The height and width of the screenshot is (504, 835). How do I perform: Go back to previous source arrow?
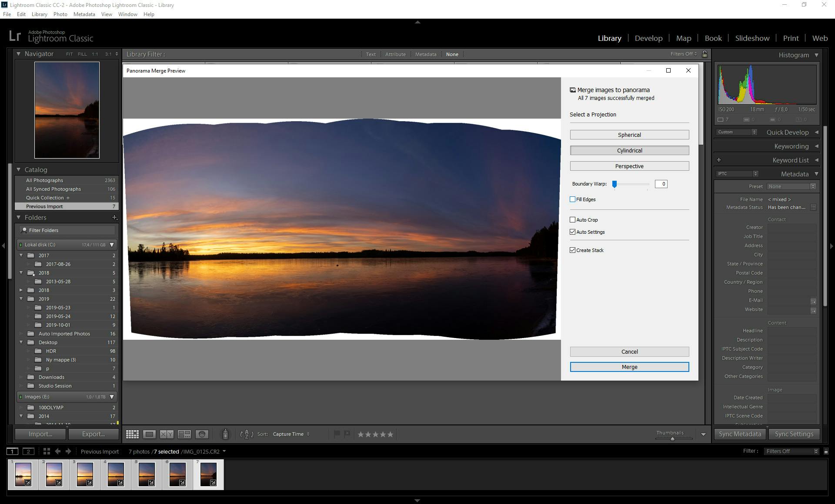point(57,451)
